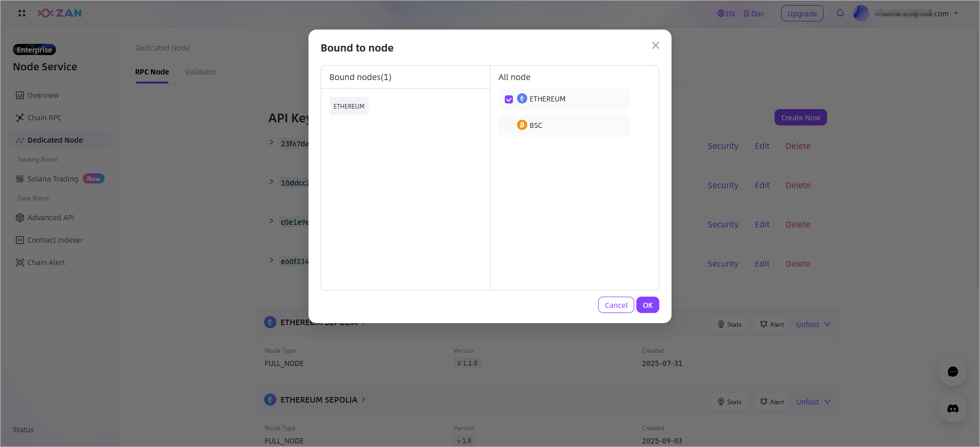Open the apps grid menu icon
Image resolution: width=980 pixels, height=447 pixels.
22,13
